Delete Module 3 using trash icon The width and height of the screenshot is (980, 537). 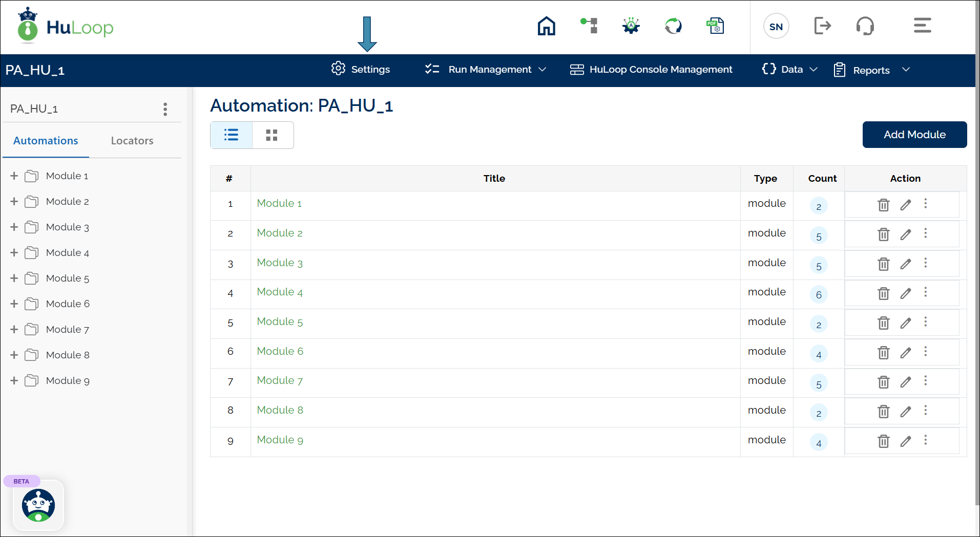(x=884, y=264)
